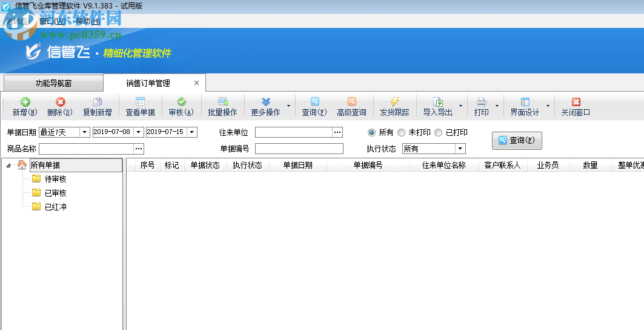Click the 新增 (New) toolbar icon
This screenshot has width=644, height=330.
25,102
